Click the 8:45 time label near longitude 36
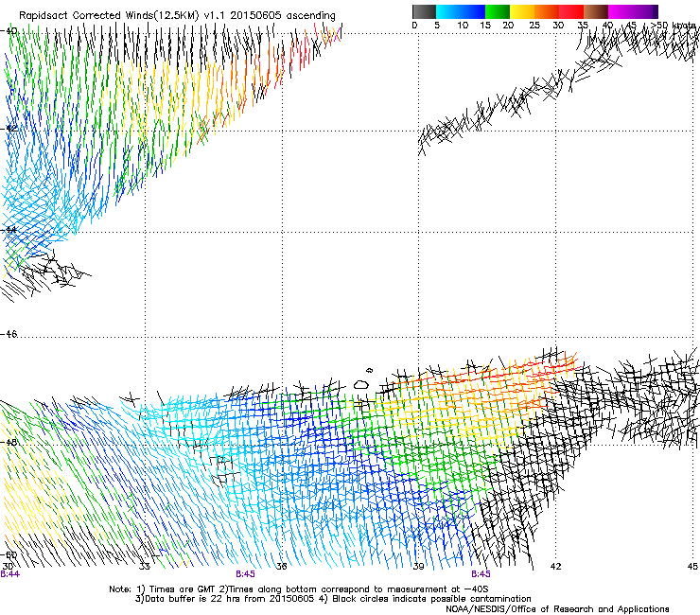 246,574
